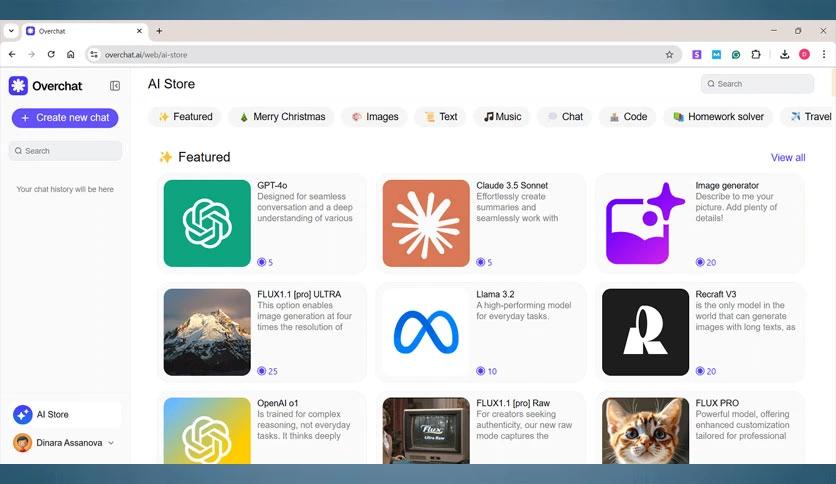Screen dimensions: 836x484
Task: Open the Llama 3.2 Meta icon
Action: 426,332
